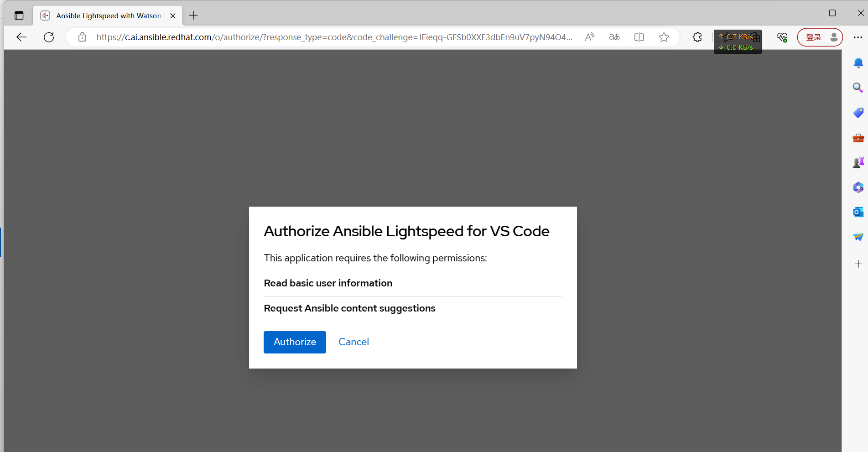868x452 pixels.
Task: View site information lock icon
Action: pyautogui.click(x=82, y=37)
